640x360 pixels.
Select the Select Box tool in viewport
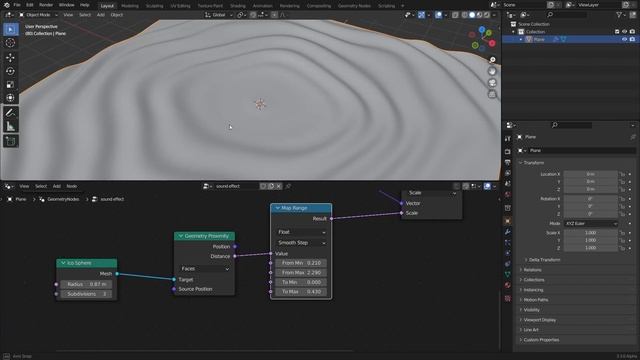pos(11,29)
